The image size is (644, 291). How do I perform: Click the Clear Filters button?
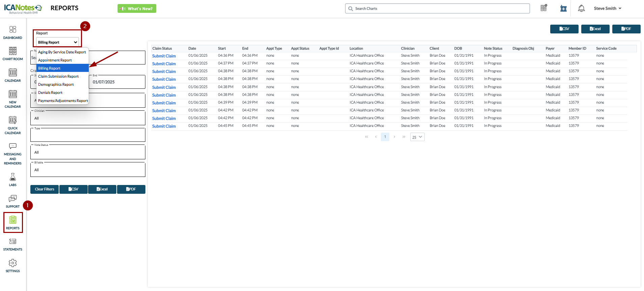pyautogui.click(x=45, y=189)
